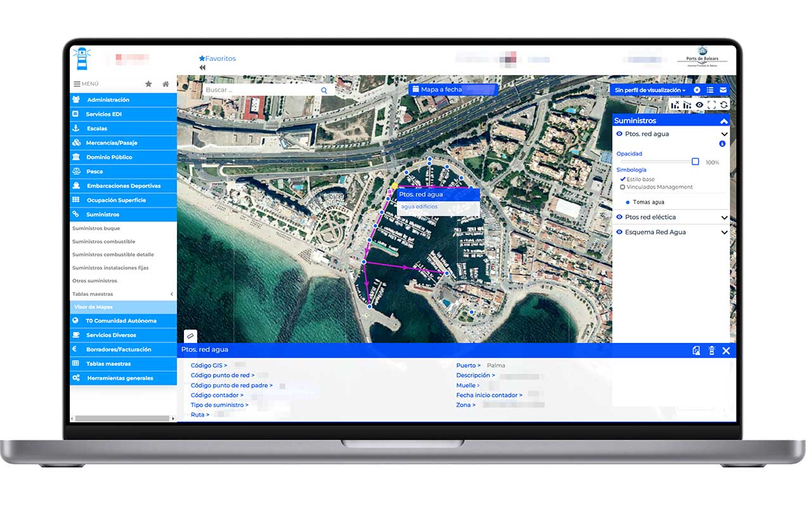Collapse the Suministros sidebar menu
The width and height of the screenshot is (812, 508).
tap(123, 215)
